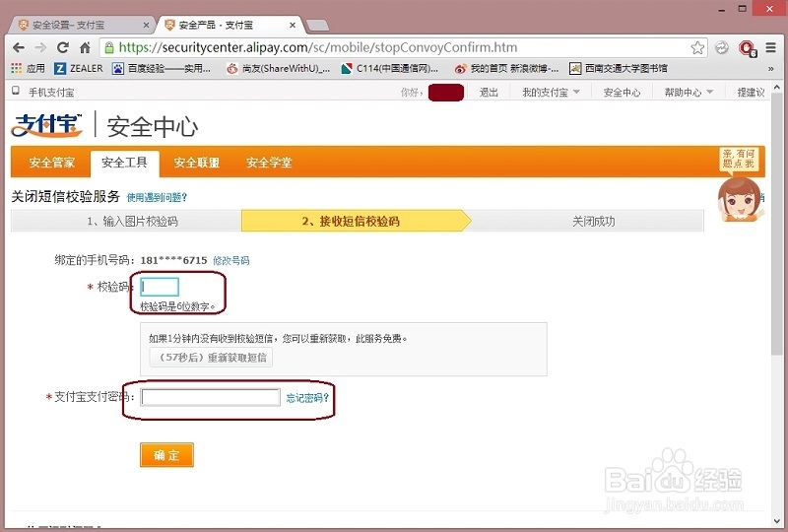788x532 pixels.
Task: Click the 退出 logout link
Action: (x=489, y=92)
